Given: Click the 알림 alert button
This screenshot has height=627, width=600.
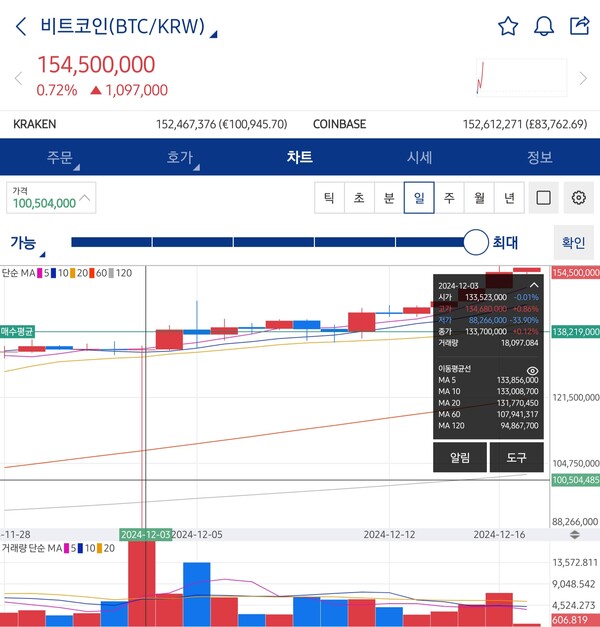Looking at the screenshot, I should click(x=460, y=457).
